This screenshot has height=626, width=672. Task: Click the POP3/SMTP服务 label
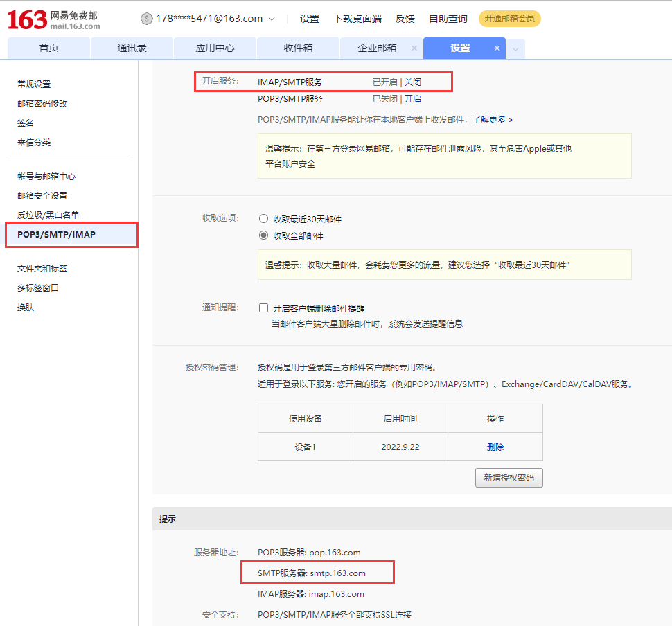click(290, 98)
